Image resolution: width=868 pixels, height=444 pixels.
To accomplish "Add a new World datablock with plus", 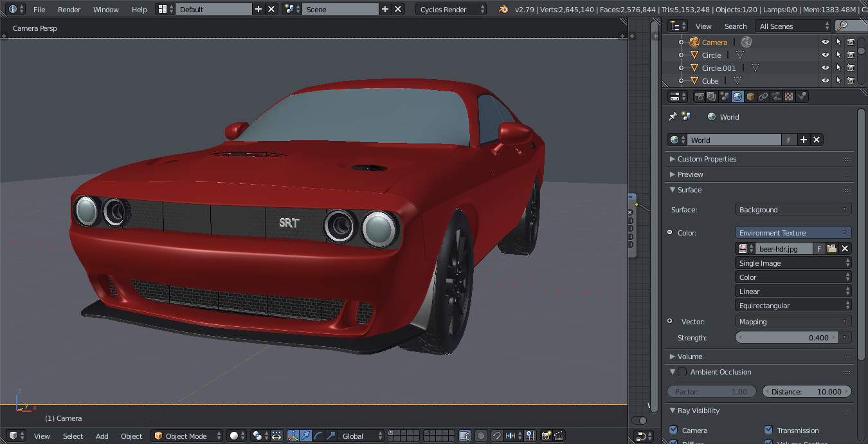I will (803, 140).
